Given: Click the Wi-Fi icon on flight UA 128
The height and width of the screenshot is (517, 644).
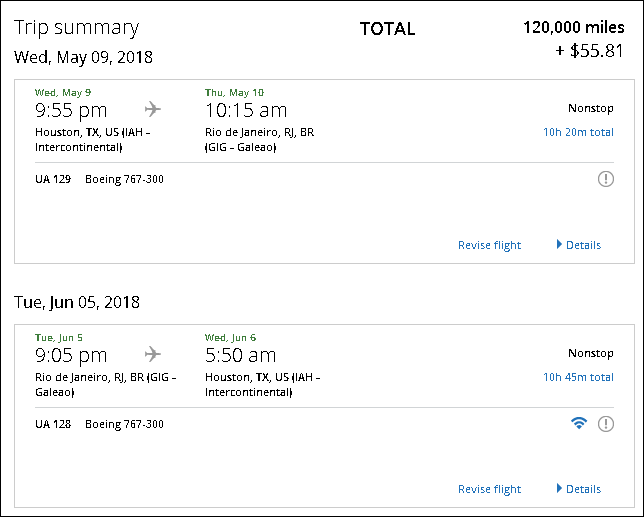Looking at the screenshot, I should pyautogui.click(x=578, y=424).
